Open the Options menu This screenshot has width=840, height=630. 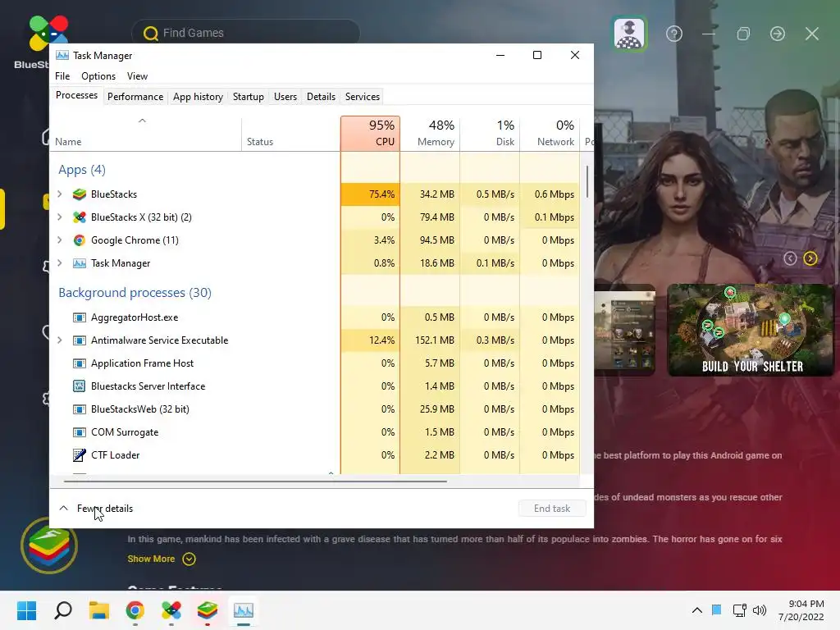(x=98, y=76)
